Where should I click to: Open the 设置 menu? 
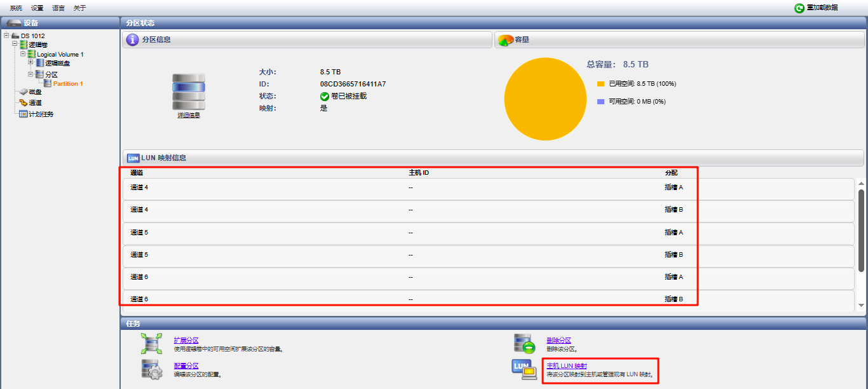[37, 8]
